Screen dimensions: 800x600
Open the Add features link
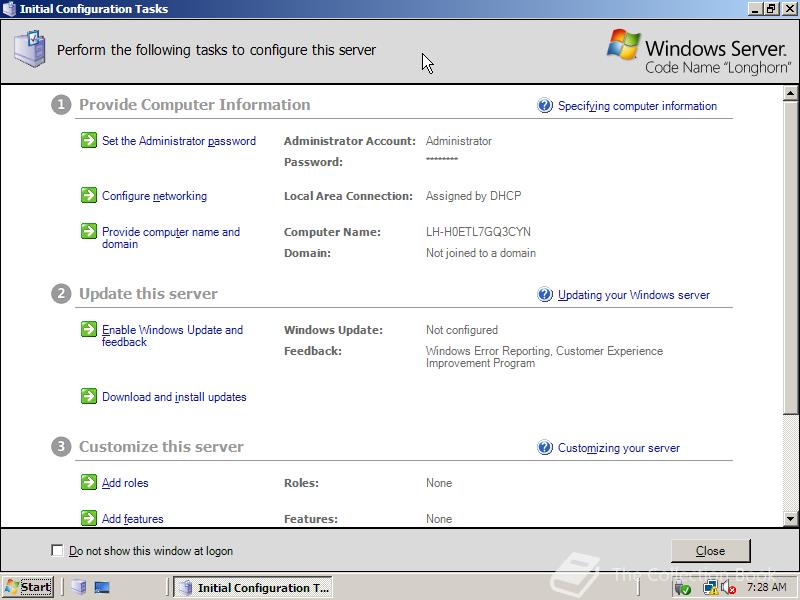[x=133, y=519]
